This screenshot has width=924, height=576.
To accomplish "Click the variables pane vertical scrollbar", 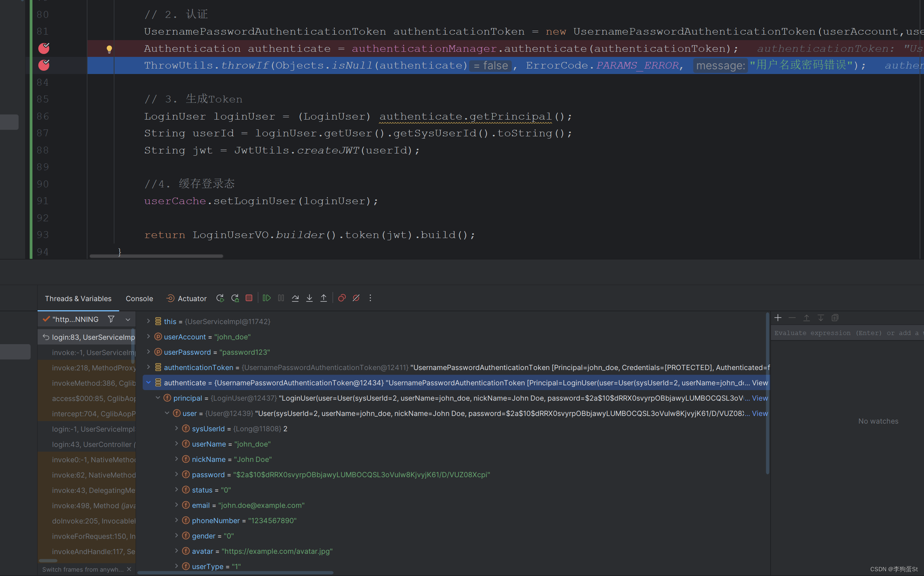I will coord(768,393).
